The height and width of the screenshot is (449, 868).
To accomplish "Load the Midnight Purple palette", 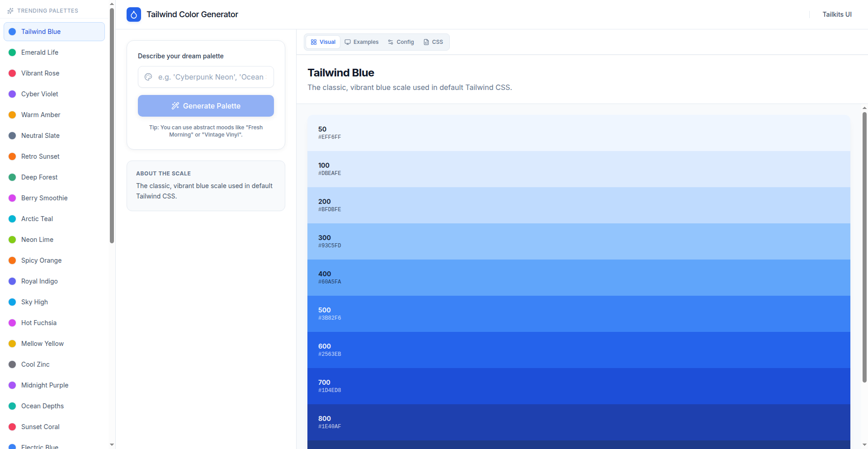I will [x=45, y=385].
